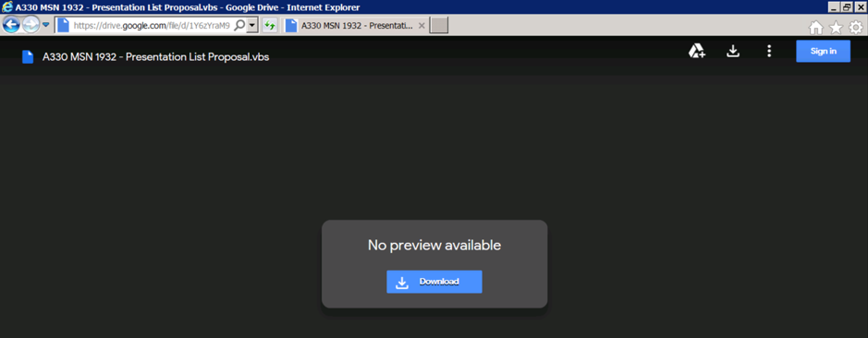Open the recent pages dropdown arrow

click(x=46, y=25)
